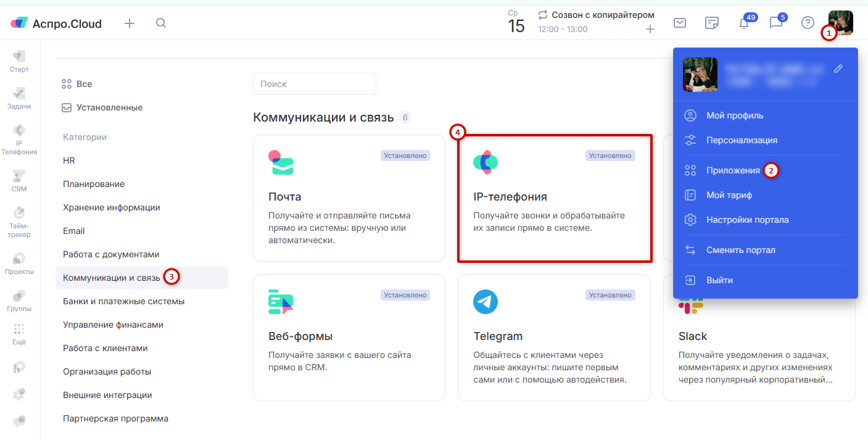Open the Почта app card
This screenshot has height=440, width=868.
tap(349, 198)
